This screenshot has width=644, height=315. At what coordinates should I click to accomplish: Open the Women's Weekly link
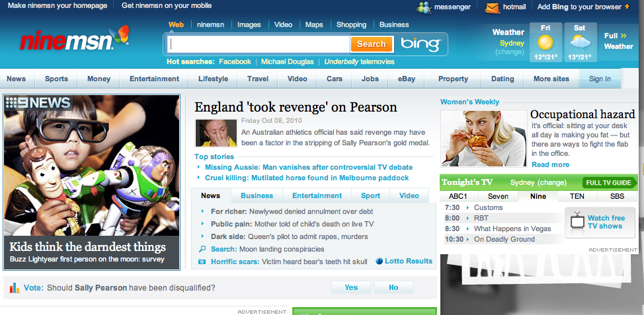point(469,102)
